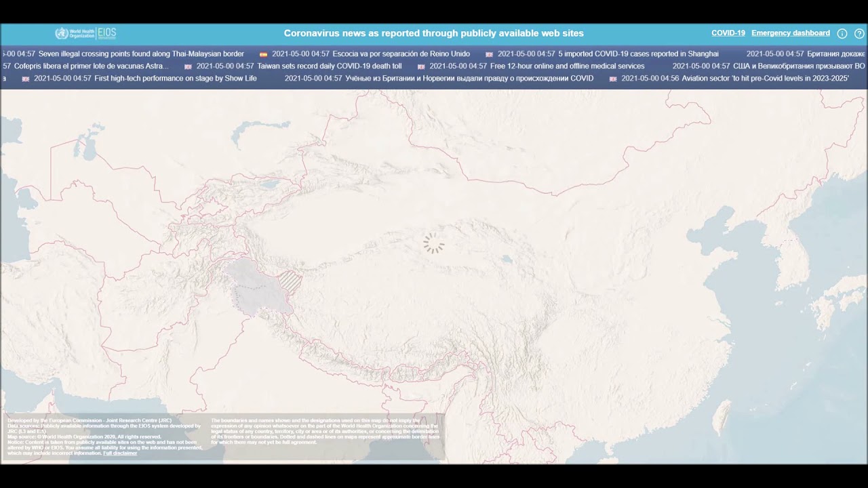Click UK flag beside Free 12-hour medical headline
The width and height of the screenshot is (868, 488).
[421, 66]
